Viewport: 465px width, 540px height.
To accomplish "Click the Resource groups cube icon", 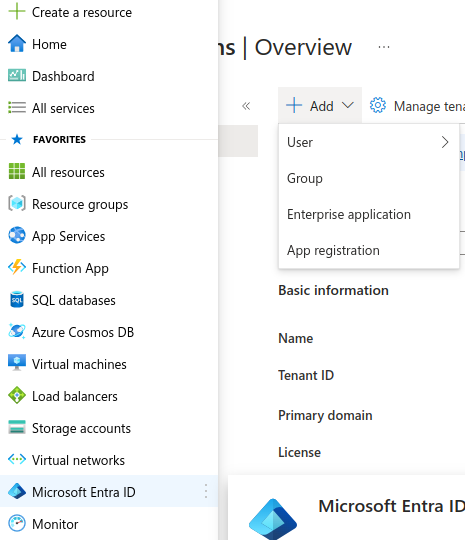I will [17, 203].
